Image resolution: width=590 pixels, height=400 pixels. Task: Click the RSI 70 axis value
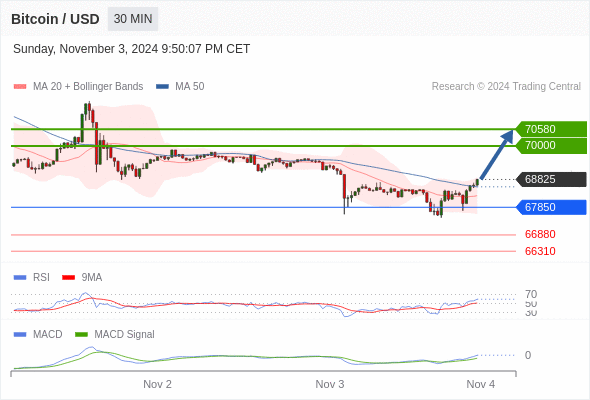pyautogui.click(x=531, y=294)
